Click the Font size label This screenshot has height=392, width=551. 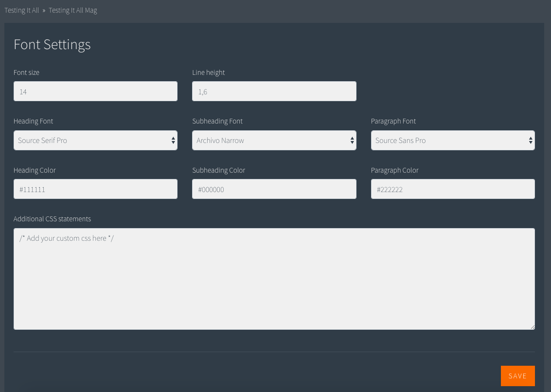click(x=26, y=72)
